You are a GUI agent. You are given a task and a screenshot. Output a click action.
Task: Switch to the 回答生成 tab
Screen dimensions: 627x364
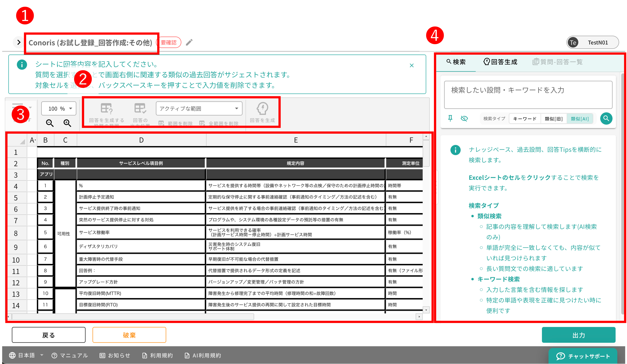pos(500,62)
